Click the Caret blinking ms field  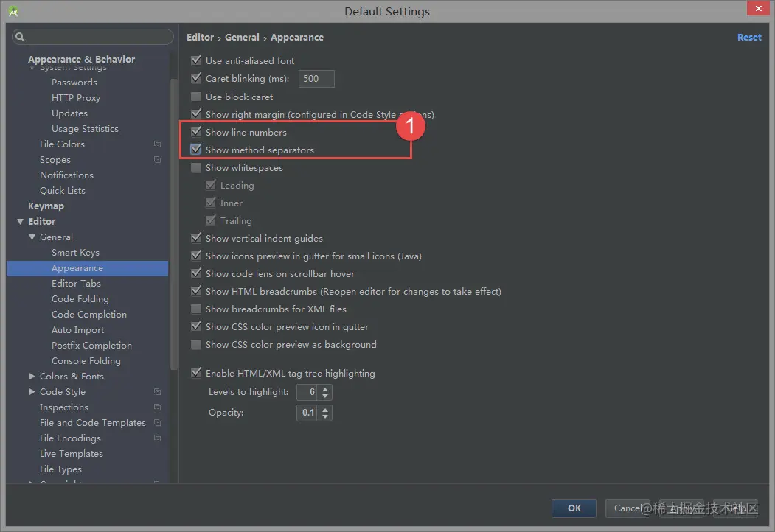click(316, 79)
